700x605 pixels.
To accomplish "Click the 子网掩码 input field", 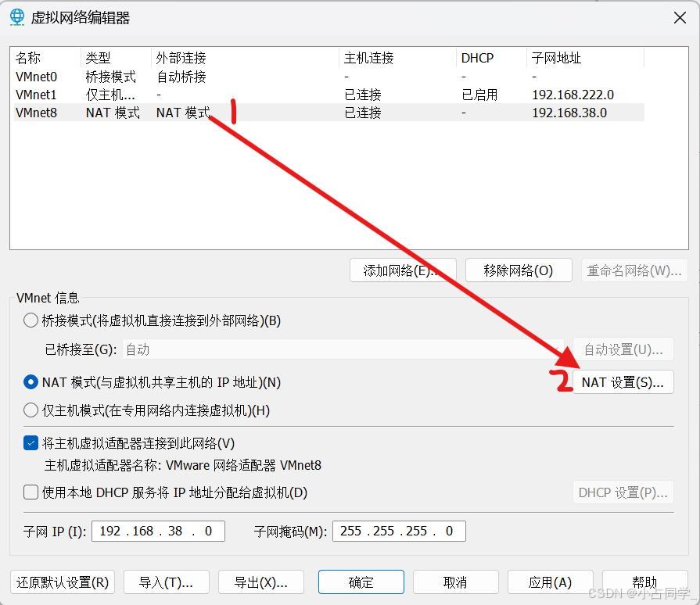I will coord(399,531).
